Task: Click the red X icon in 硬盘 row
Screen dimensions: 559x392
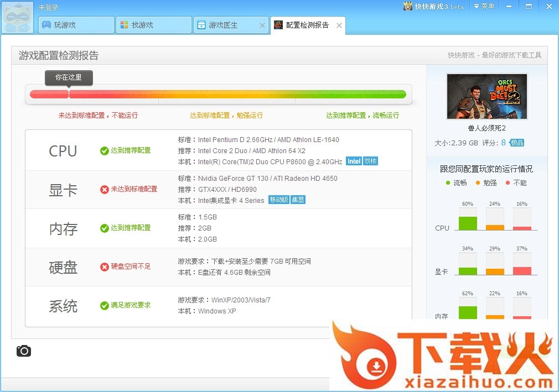Action: click(104, 266)
